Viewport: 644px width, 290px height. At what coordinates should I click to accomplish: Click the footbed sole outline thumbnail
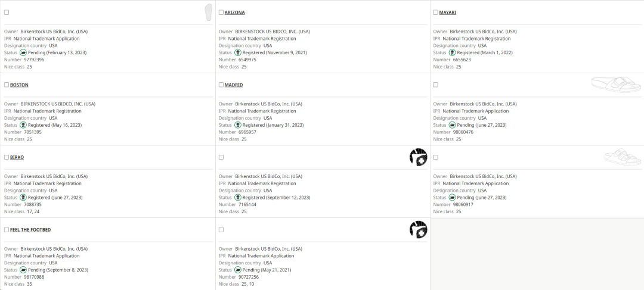[208, 12]
